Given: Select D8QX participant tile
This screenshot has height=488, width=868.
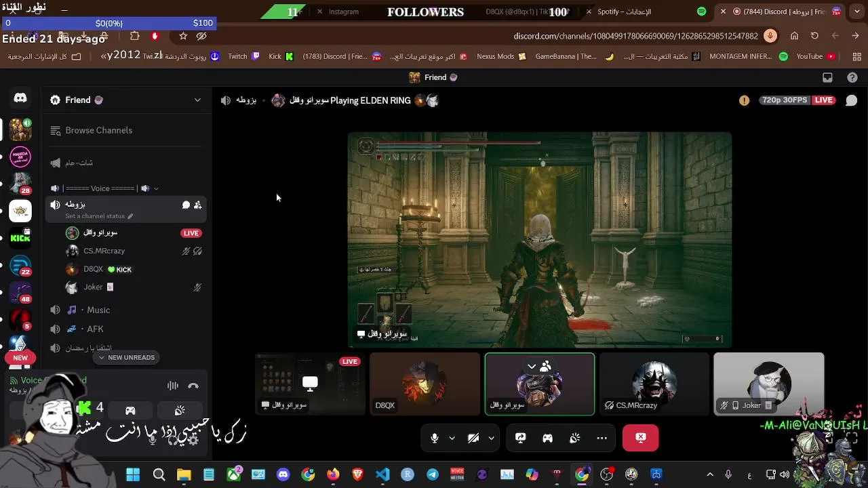Looking at the screenshot, I should (425, 384).
